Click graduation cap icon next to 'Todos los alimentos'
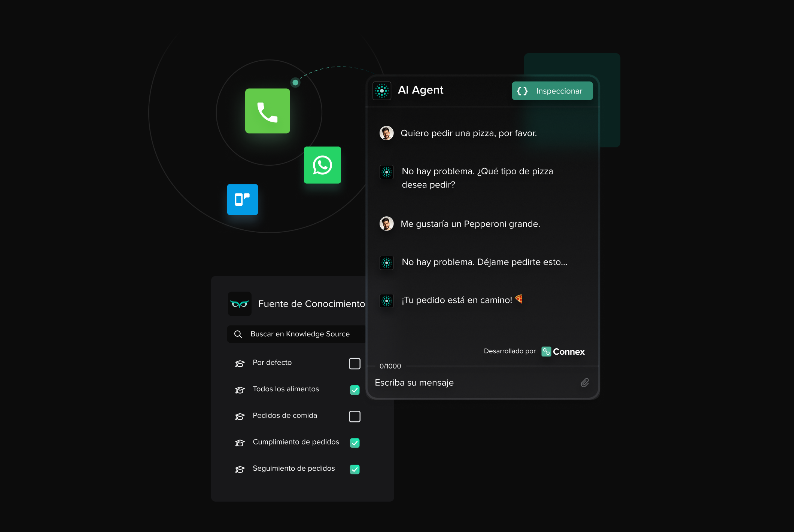Viewport: 794px width, 532px height. [240, 390]
